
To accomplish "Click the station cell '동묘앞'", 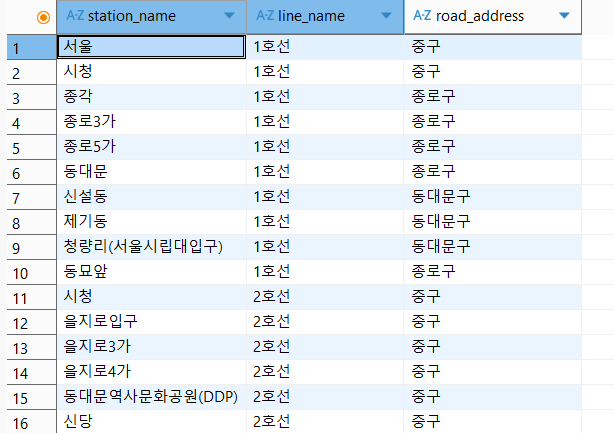I will point(152,272).
